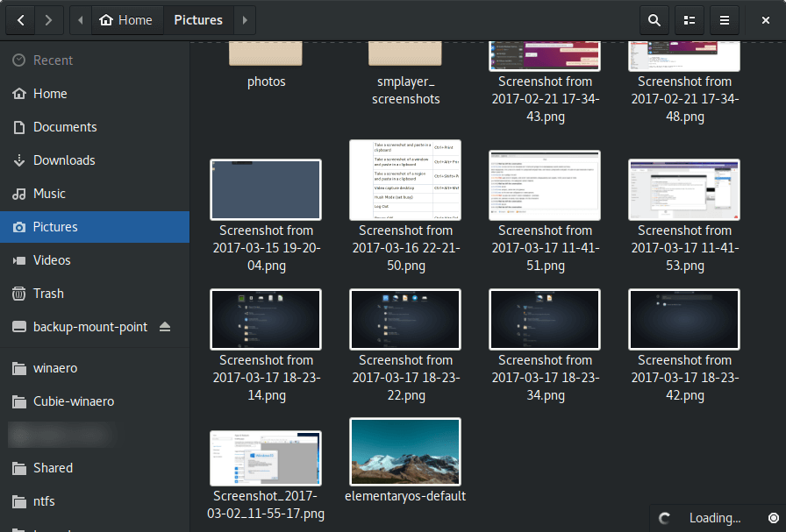
Task: Open Downloads in the sidebar
Action: pos(63,160)
